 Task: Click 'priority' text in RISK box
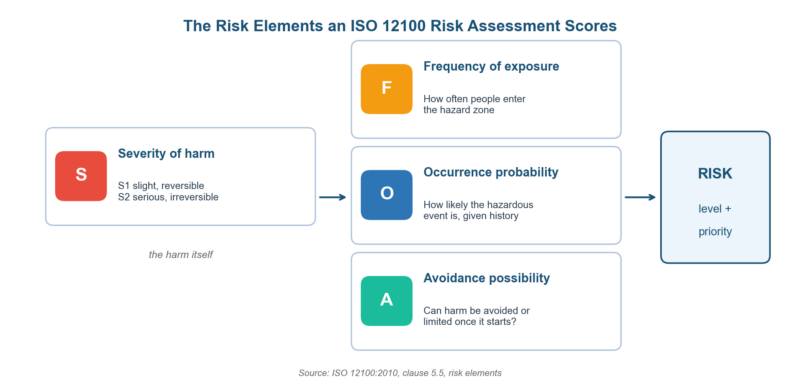(715, 232)
